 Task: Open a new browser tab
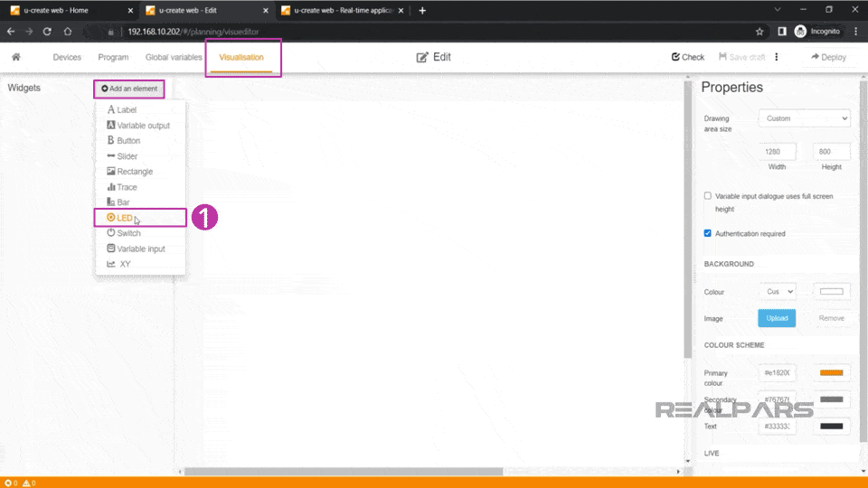point(422,11)
